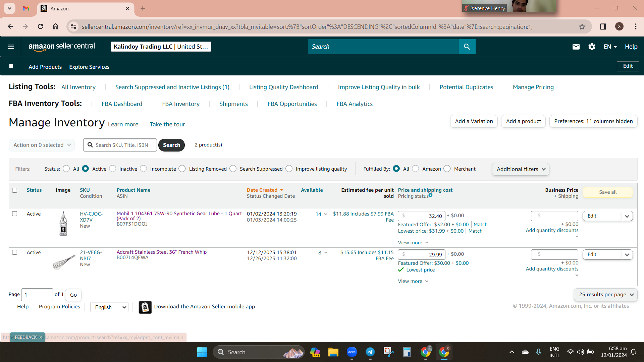Click the search magnifier button in header

467,47
